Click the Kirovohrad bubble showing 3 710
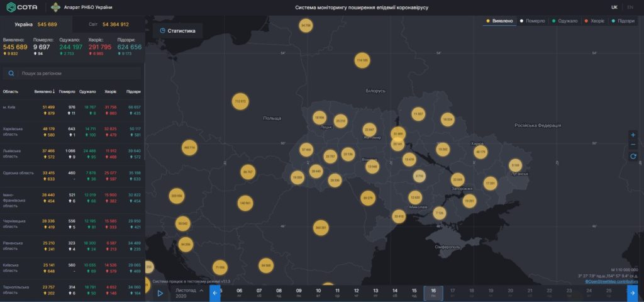Viewport: 644px width, 302px height. pos(419,176)
